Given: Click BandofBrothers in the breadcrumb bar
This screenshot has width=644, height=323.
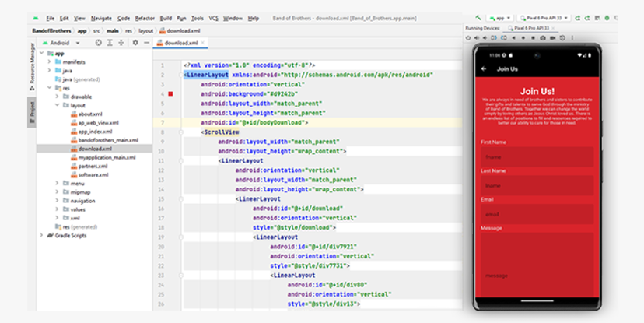Looking at the screenshot, I should 51,31.
